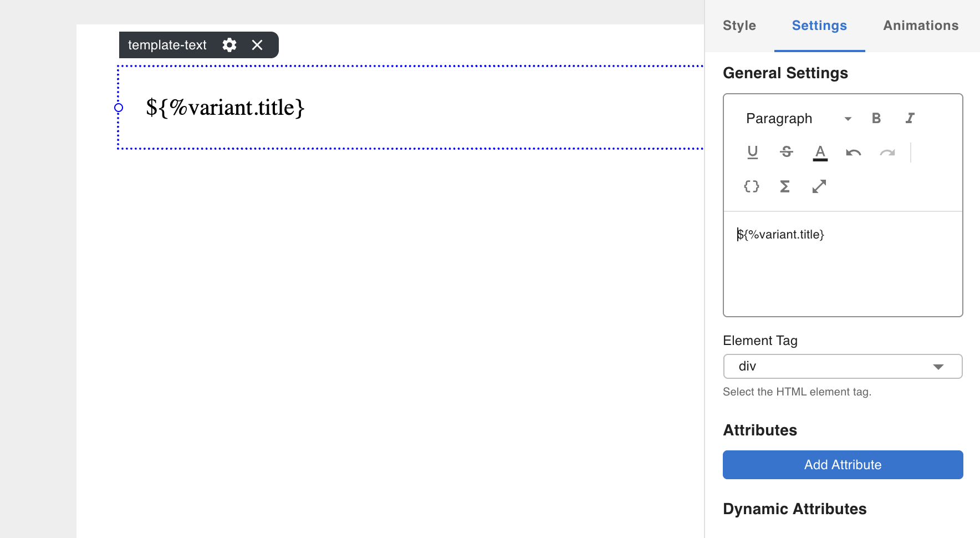
Task: Open the text color picker
Action: pos(820,153)
